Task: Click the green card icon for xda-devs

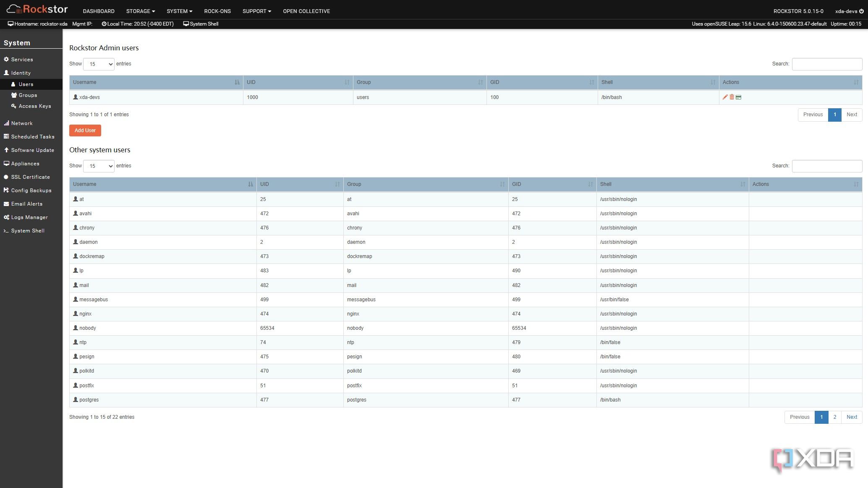Action: tap(738, 97)
